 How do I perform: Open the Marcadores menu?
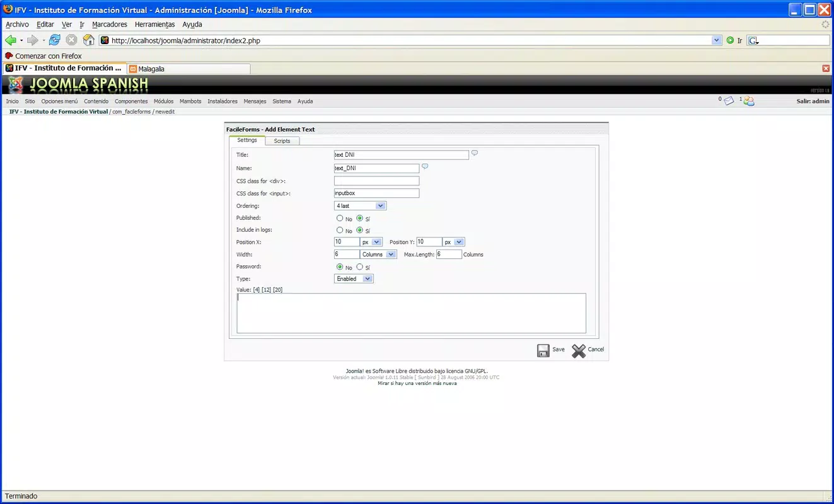pyautogui.click(x=110, y=25)
